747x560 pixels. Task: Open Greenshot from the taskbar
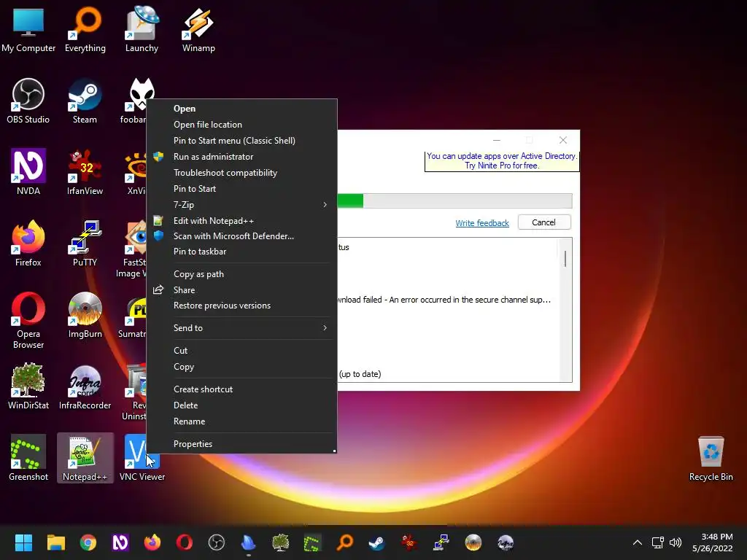tap(312, 542)
